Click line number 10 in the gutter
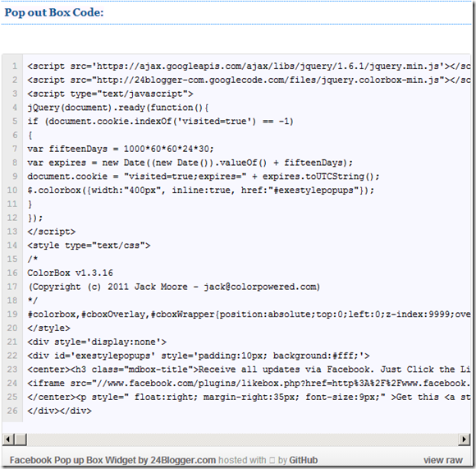This screenshot has height=469, width=476. click(12, 191)
